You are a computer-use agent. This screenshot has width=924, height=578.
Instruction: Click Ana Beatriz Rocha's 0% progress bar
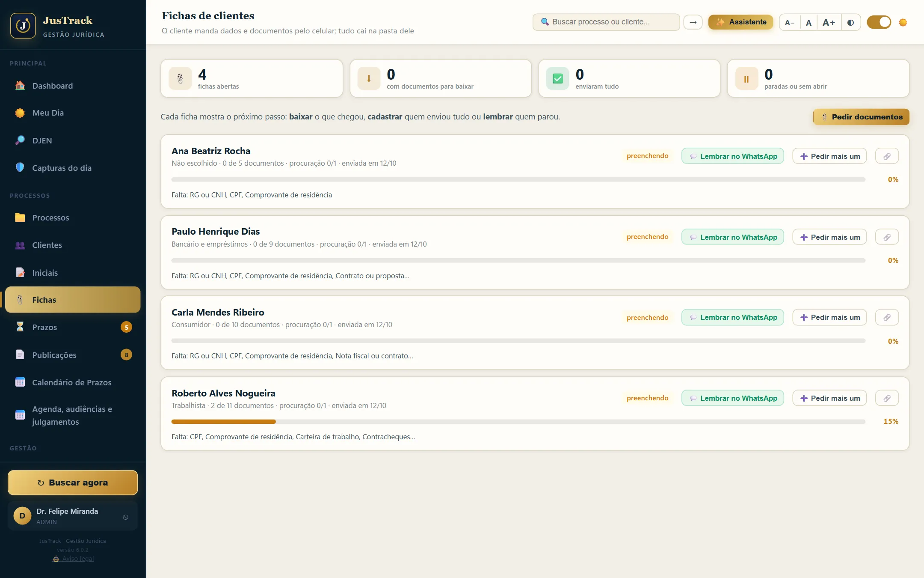point(518,179)
